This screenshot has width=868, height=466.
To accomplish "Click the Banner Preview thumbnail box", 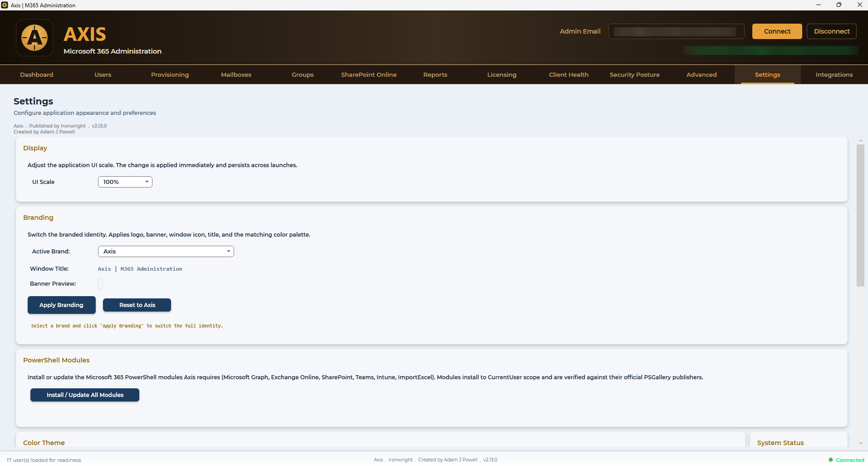I will (100, 284).
